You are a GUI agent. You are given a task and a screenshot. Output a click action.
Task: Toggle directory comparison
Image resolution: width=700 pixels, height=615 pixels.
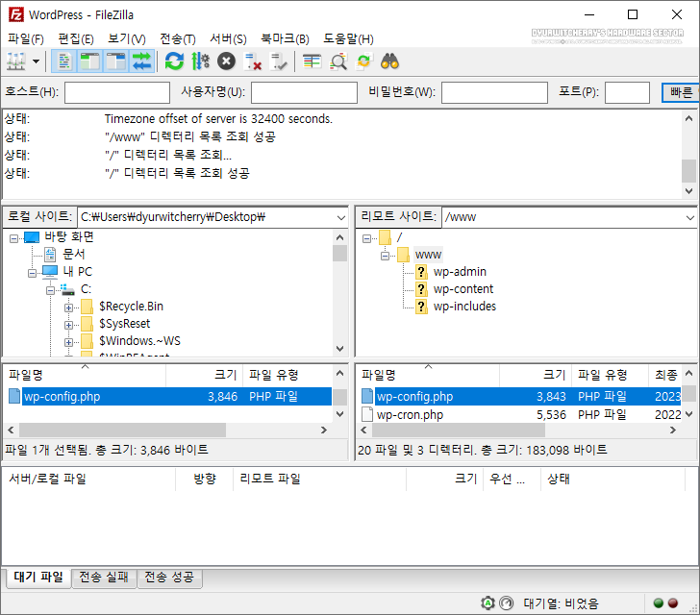[337, 61]
